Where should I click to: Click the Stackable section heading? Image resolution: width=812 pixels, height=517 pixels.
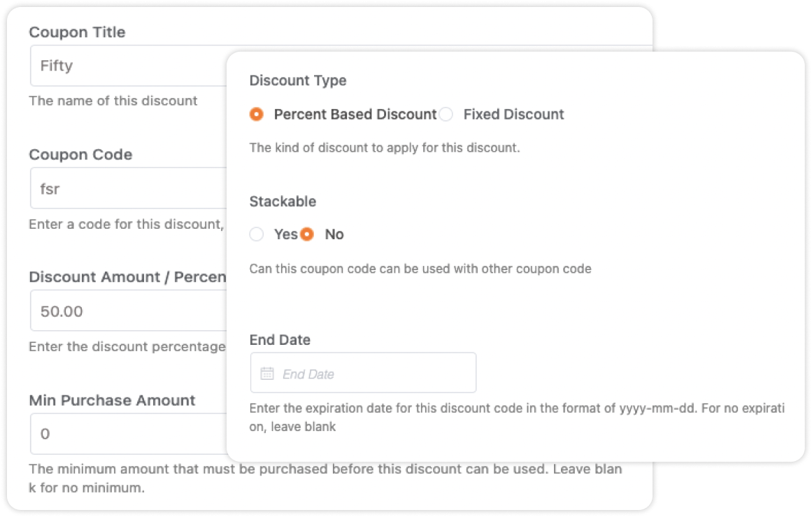point(283,201)
